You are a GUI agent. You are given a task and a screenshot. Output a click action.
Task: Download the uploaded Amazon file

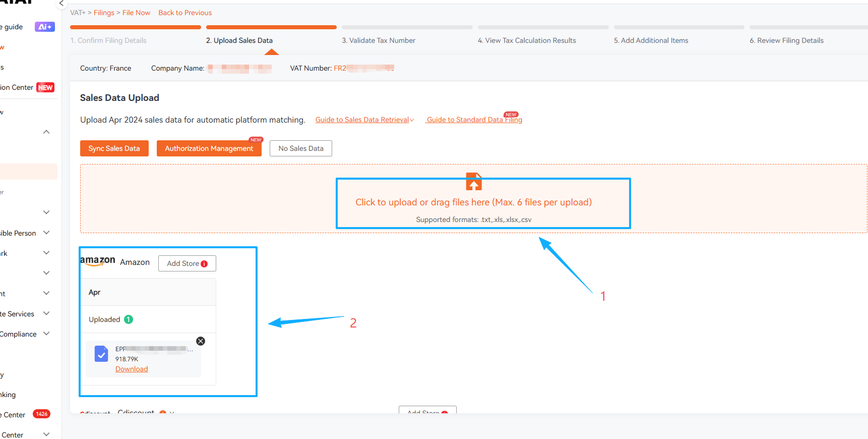click(x=132, y=369)
